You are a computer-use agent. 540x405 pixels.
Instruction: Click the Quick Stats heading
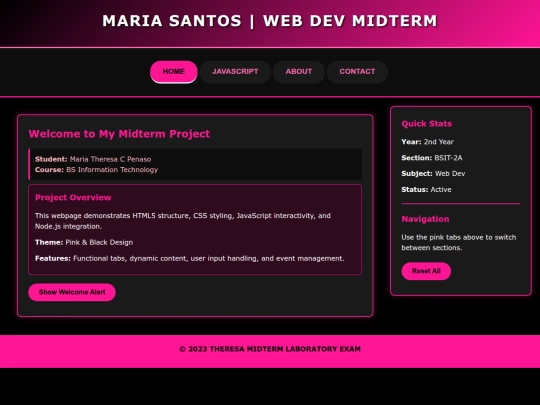coord(426,124)
